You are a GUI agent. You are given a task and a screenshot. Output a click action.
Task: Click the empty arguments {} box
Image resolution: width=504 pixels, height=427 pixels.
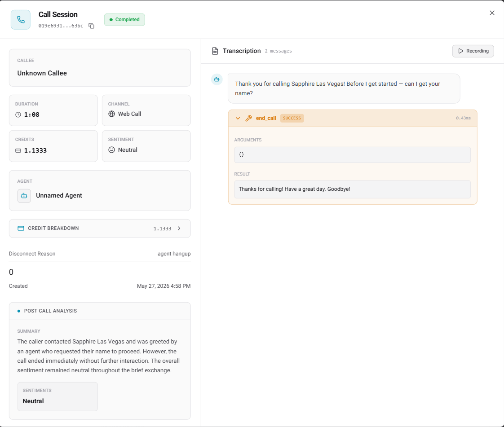352,154
